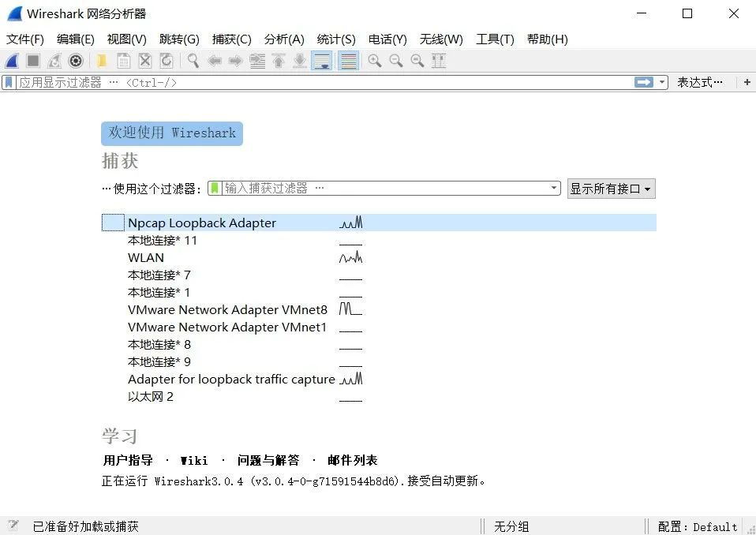Open capture options gear icon

(x=76, y=61)
